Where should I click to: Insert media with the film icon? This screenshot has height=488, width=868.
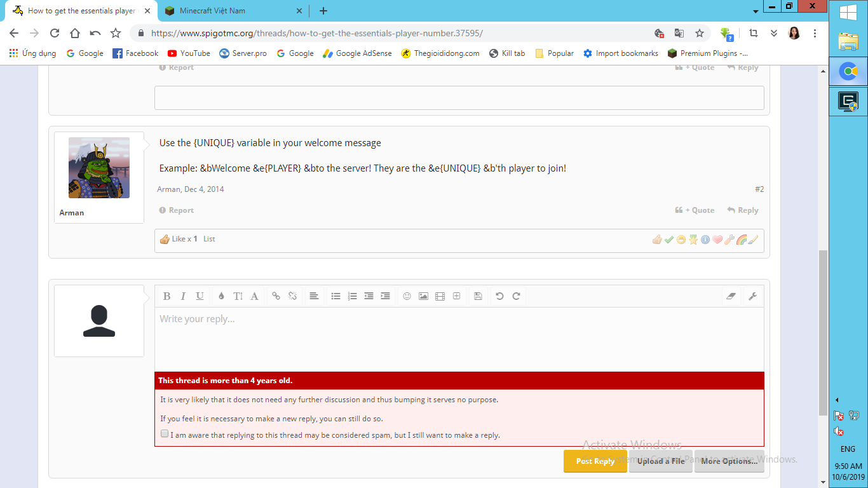[x=440, y=296]
